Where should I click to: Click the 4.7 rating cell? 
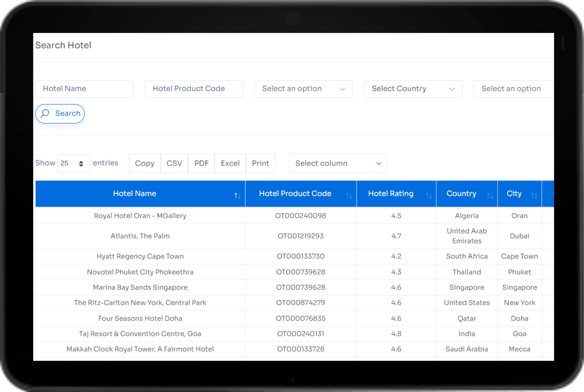click(396, 236)
